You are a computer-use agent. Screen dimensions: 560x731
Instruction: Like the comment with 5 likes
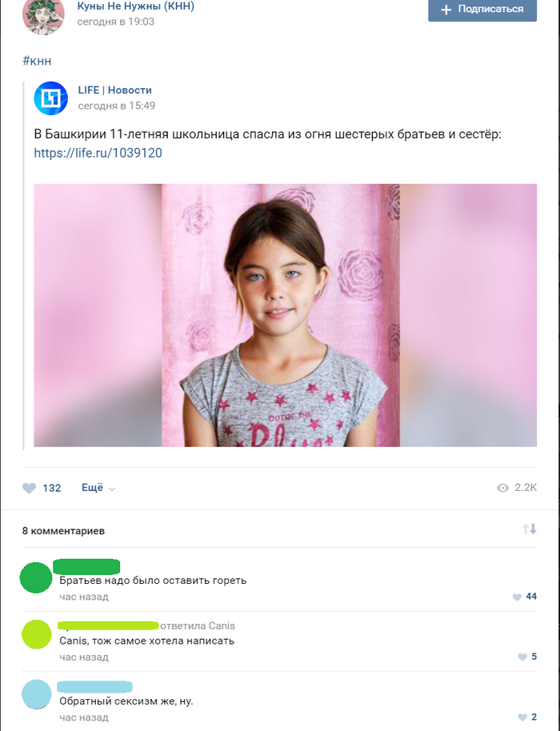[x=522, y=657]
